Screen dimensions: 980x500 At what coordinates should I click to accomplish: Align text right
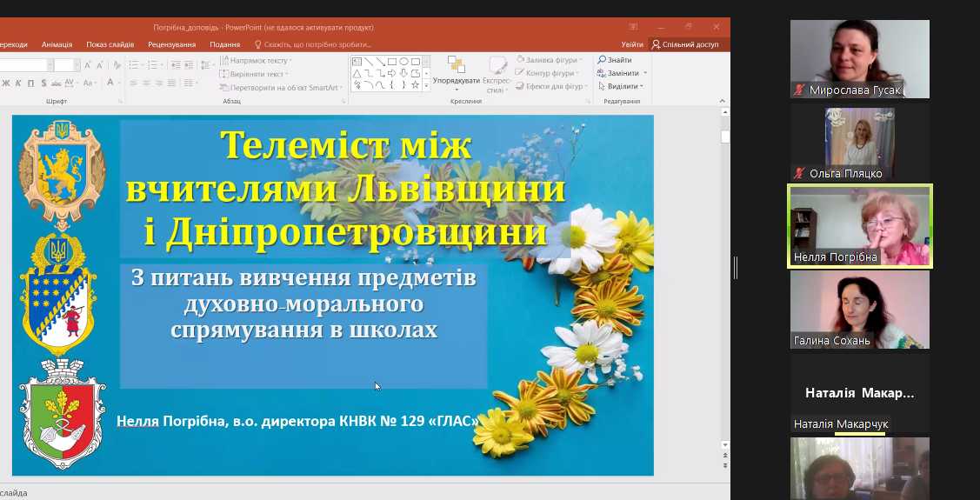(159, 83)
